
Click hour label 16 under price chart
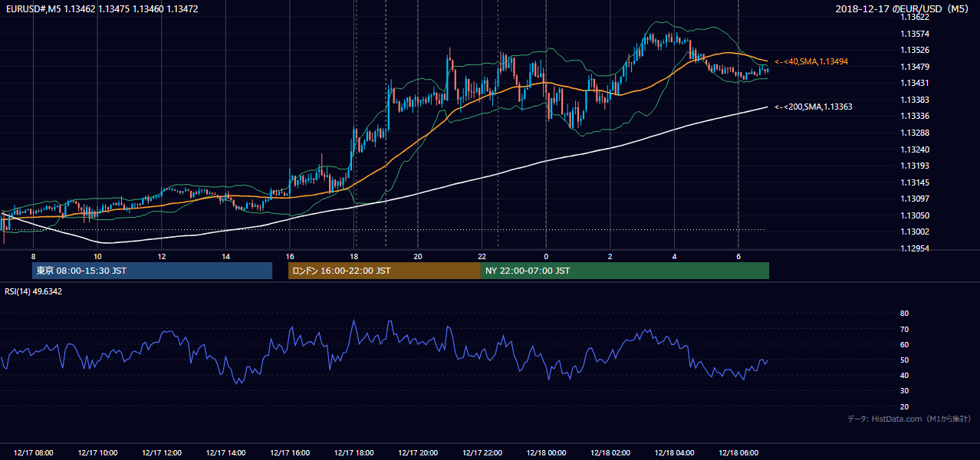click(290, 256)
